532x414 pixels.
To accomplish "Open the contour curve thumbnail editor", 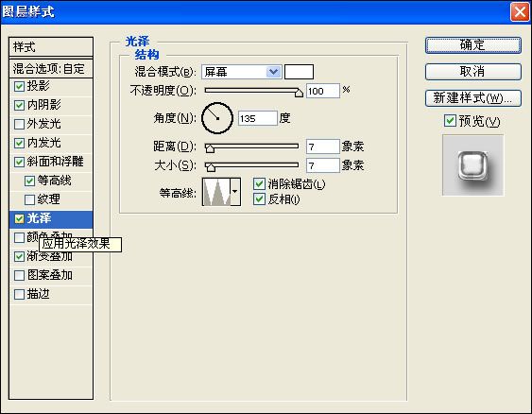I will click(x=216, y=192).
